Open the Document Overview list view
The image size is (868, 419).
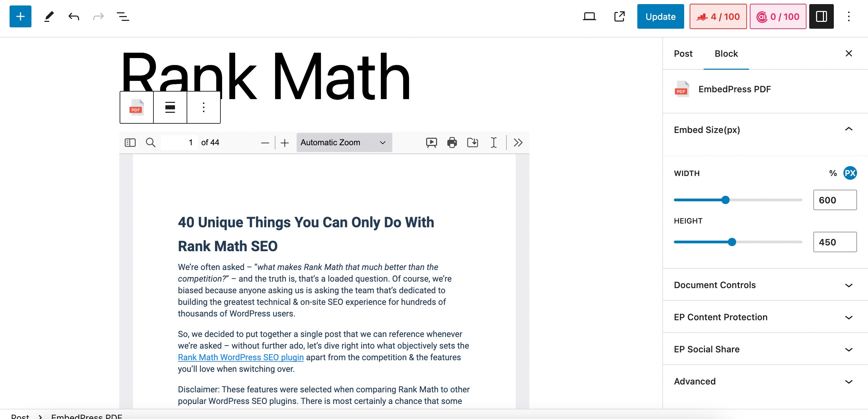coord(123,16)
